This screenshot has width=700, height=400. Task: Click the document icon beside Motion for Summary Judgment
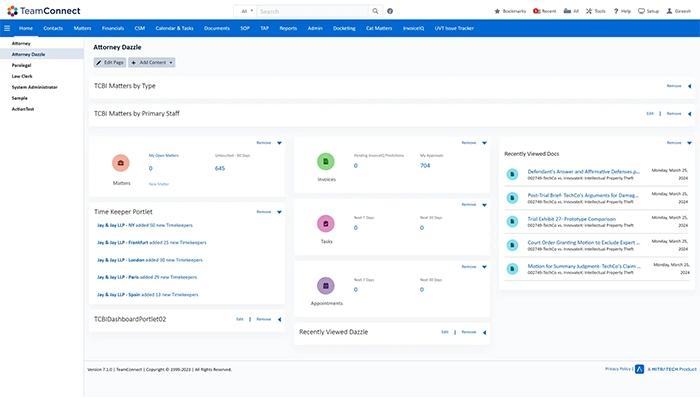(512, 269)
